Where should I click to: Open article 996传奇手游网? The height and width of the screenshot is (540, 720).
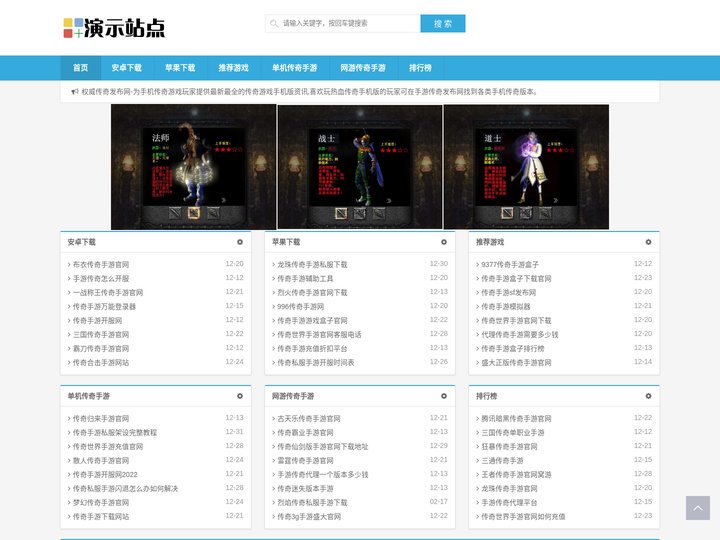click(300, 307)
